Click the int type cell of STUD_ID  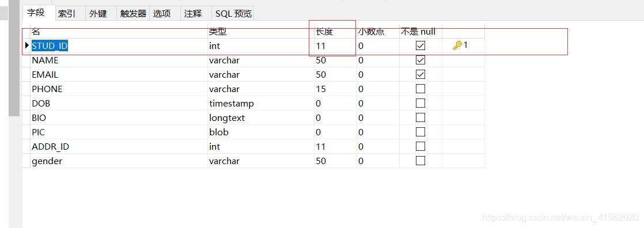tap(261, 46)
